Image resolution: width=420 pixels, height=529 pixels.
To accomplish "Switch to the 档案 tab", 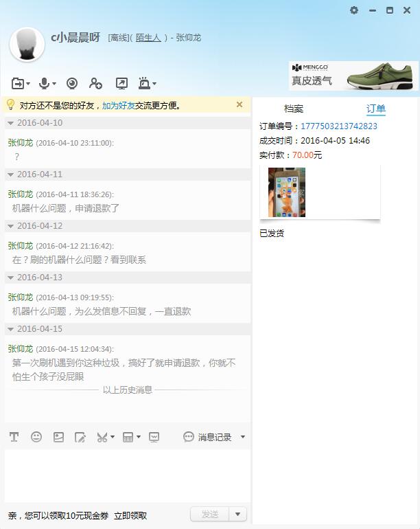I will point(294,109).
